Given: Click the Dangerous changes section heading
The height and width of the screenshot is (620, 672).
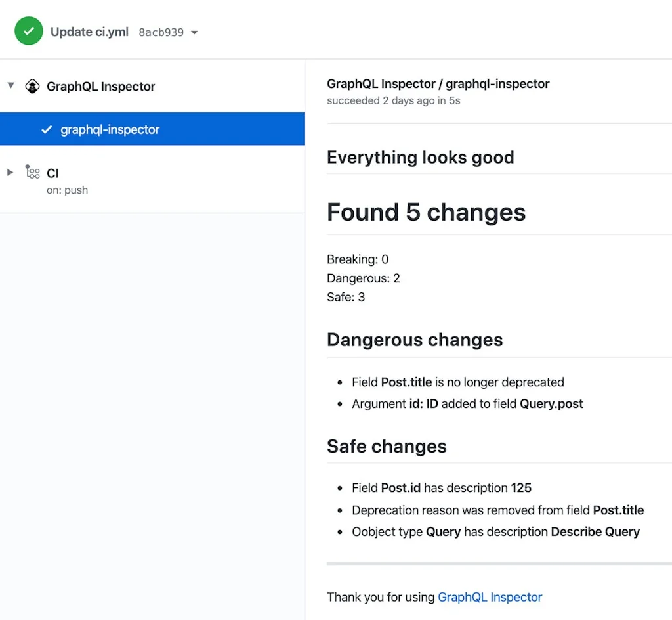Looking at the screenshot, I should [415, 340].
